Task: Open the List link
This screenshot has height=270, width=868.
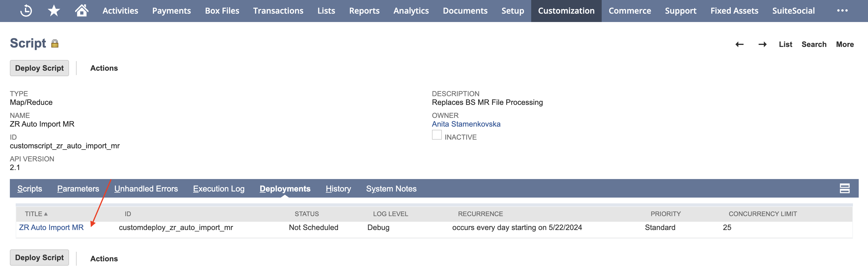Action: 785,44
